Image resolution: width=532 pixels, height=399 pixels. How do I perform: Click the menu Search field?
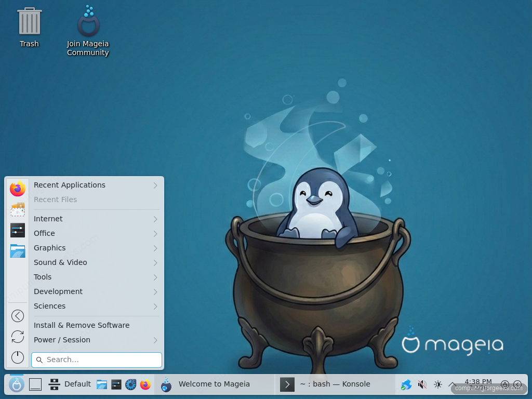[96, 360]
